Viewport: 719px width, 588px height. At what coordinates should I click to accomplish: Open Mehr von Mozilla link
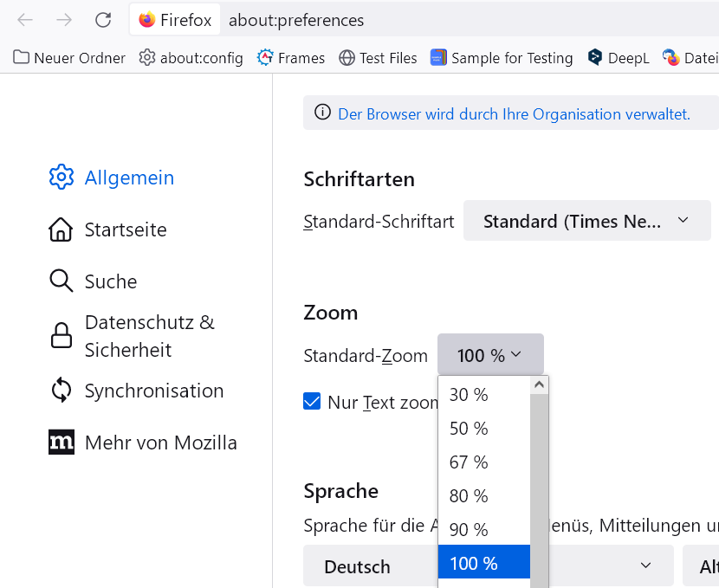160,443
